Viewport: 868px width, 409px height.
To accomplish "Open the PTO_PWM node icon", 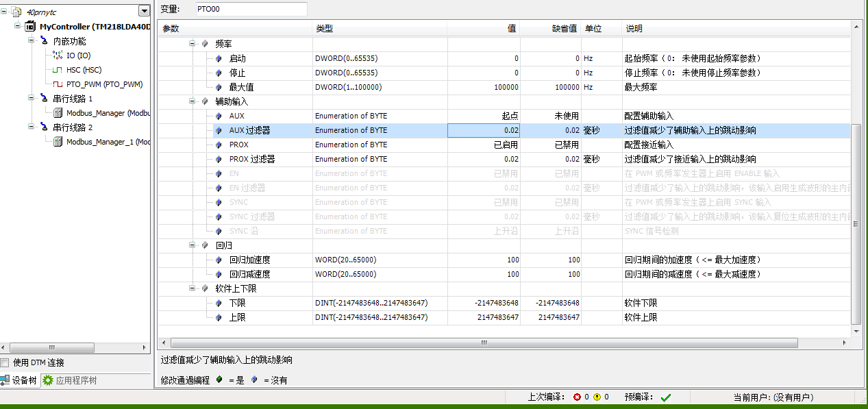I will [x=58, y=84].
